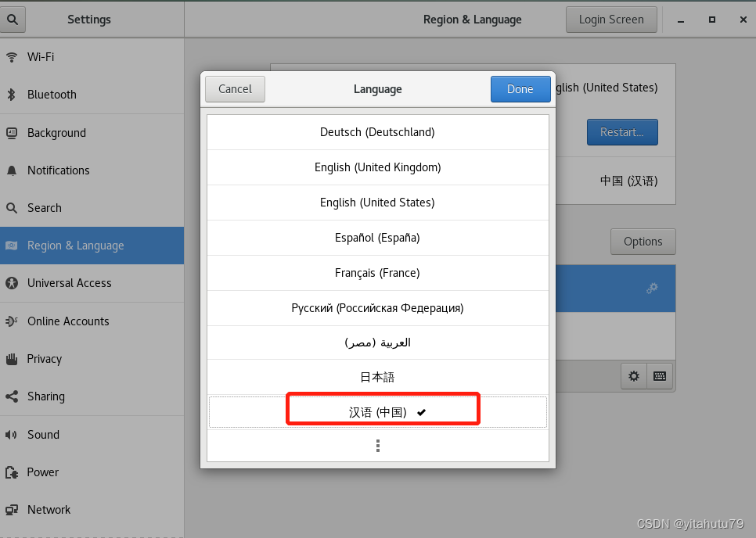The width and height of the screenshot is (756, 538).
Task: Click the Formats value 中国 (汉语)
Action: (x=628, y=181)
